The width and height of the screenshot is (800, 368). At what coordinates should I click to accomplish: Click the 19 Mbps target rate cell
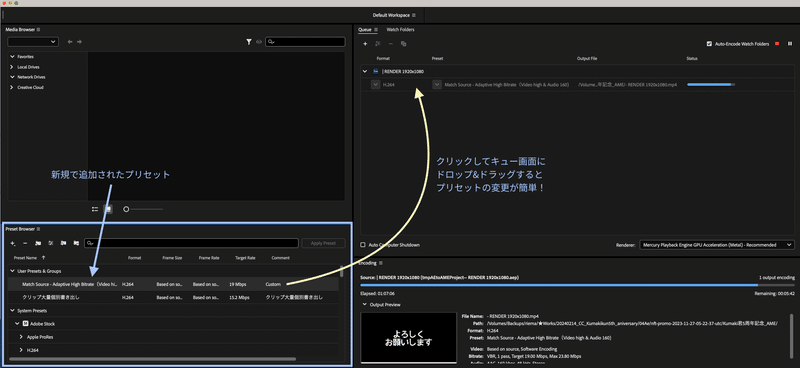pyautogui.click(x=238, y=284)
